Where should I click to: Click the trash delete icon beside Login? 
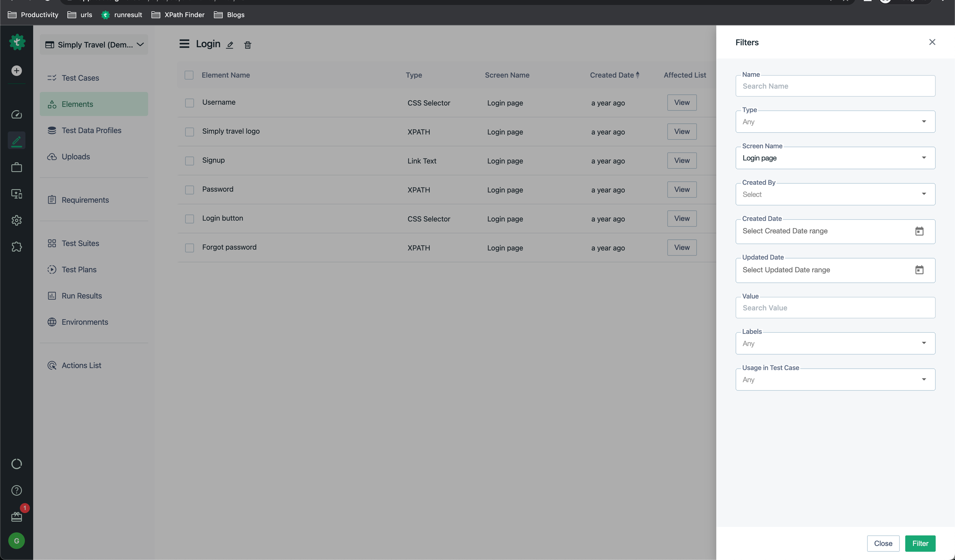248,45
